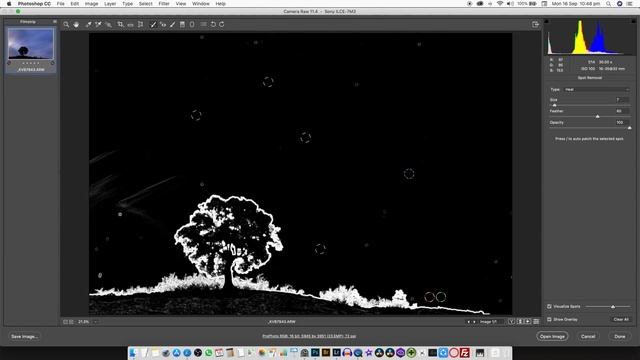Select the filmstrip image thumbnail
This screenshot has width=640, height=360.
(31, 44)
